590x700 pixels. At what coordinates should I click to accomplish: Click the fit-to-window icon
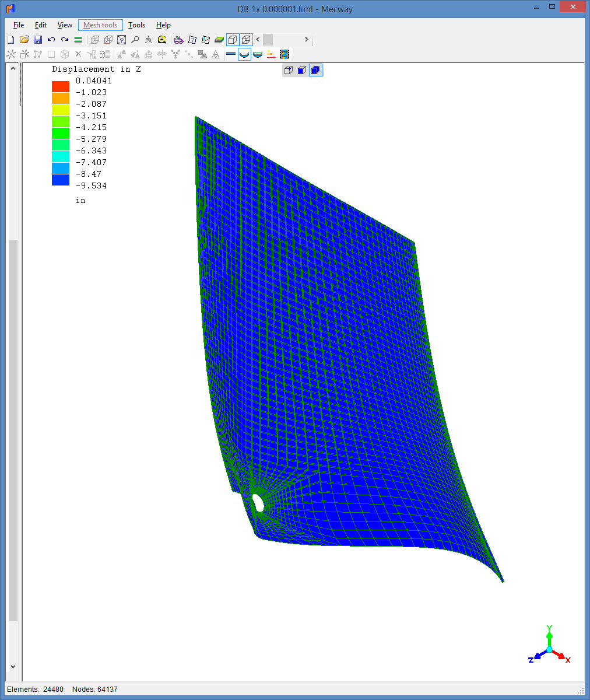[121, 40]
